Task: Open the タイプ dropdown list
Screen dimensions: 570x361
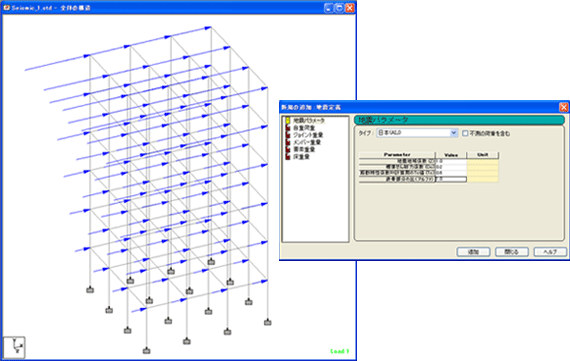Action: tap(453, 133)
